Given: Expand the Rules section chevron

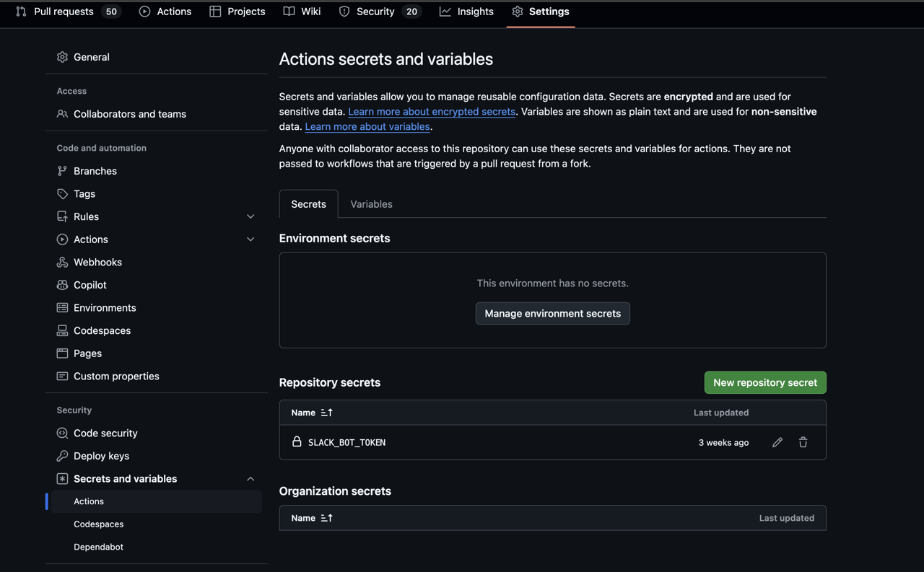Looking at the screenshot, I should click(x=250, y=216).
